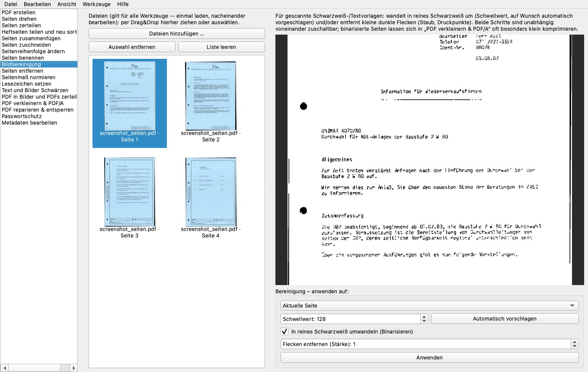Select Text und Bilder Schwärzen tool
Screen dimensions: 588x372
click(39, 90)
